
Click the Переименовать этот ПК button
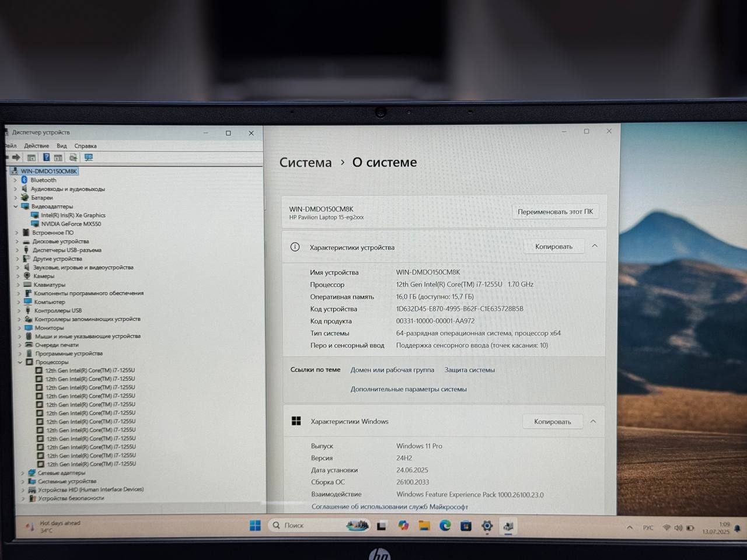pyautogui.click(x=555, y=212)
